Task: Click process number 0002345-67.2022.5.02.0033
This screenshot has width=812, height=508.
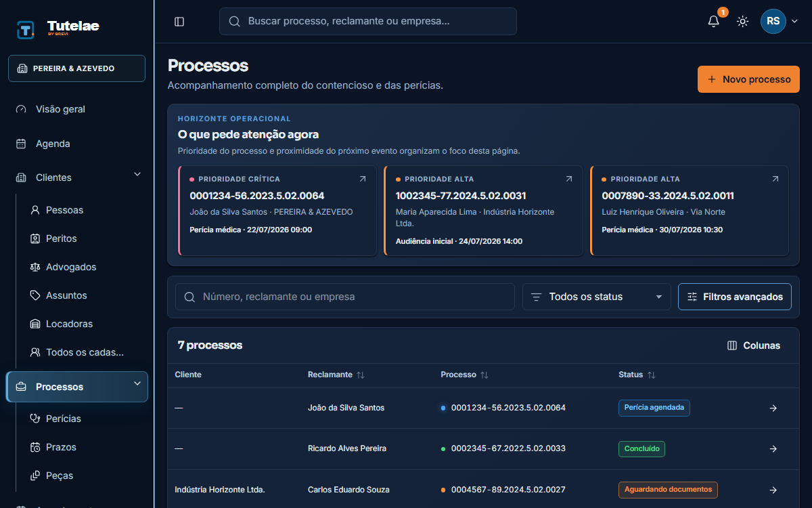Action: tap(508, 448)
